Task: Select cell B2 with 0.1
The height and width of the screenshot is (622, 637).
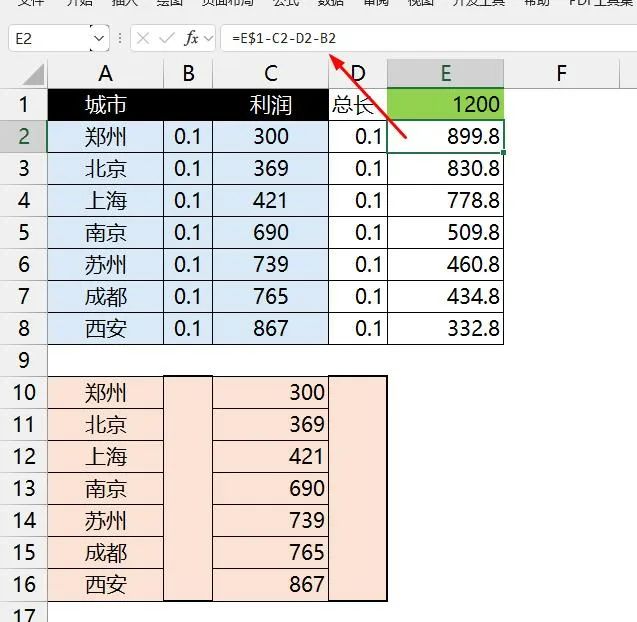Action: pos(188,137)
